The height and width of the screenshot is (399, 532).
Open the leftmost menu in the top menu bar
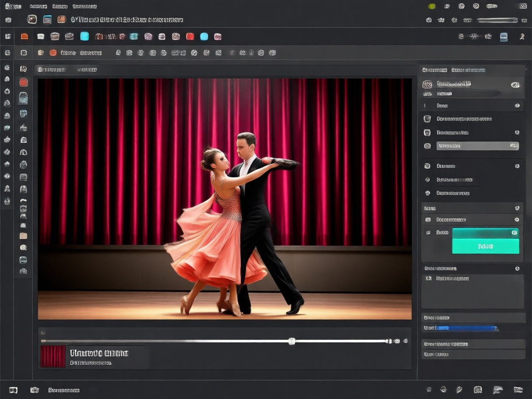(13, 6)
